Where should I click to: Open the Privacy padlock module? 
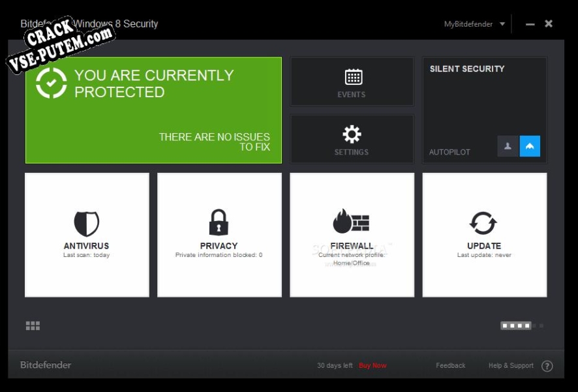coord(219,235)
